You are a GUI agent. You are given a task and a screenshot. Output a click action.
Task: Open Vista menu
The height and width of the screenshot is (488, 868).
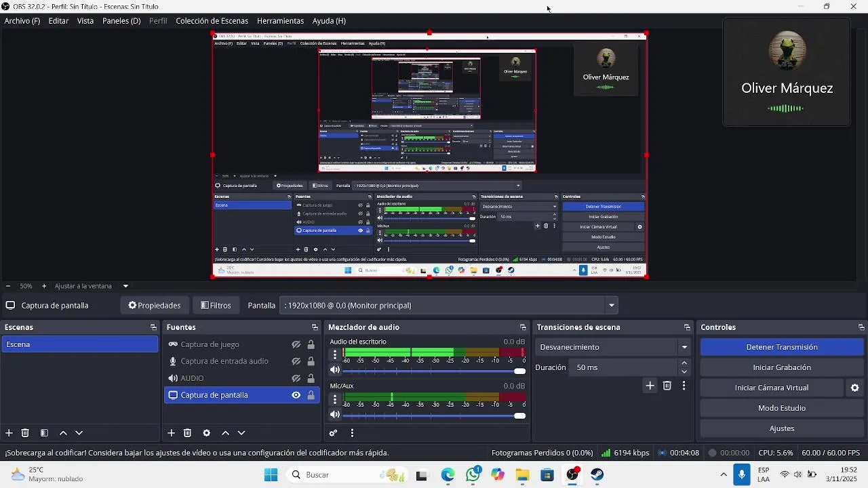pos(85,21)
